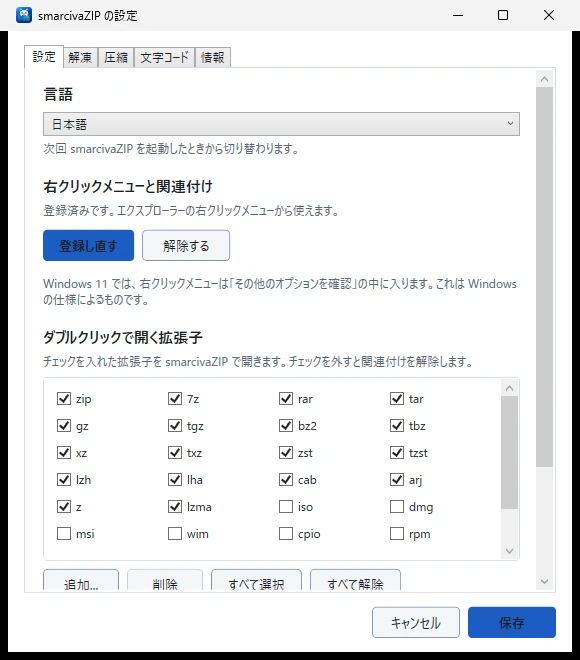The image size is (580, 660).
Task: Check the msi extension checkbox
Action: click(64, 534)
